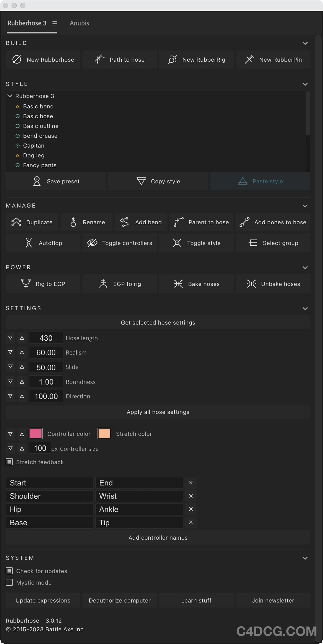The height and width of the screenshot is (644, 323).
Task: Enable Mystic mode checkbox
Action: point(9,582)
